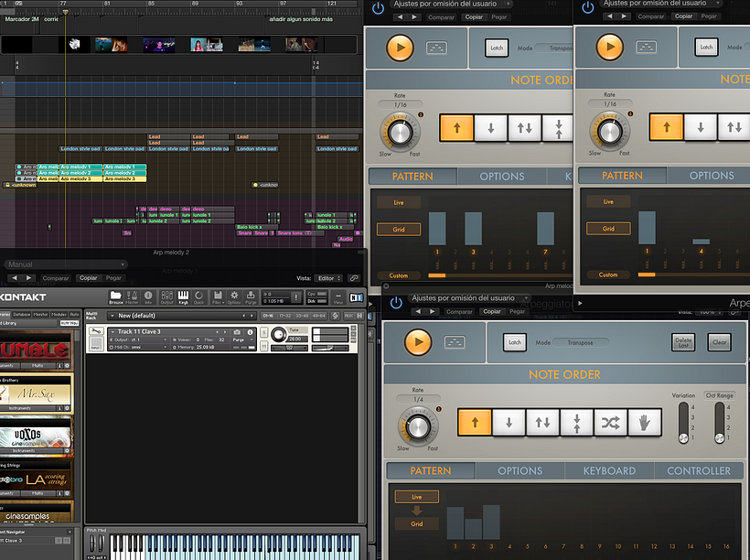Image resolution: width=750 pixels, height=560 pixels.
Task: Switch rate 1/4 Arpeggiator pattern to Grid
Action: (416, 523)
